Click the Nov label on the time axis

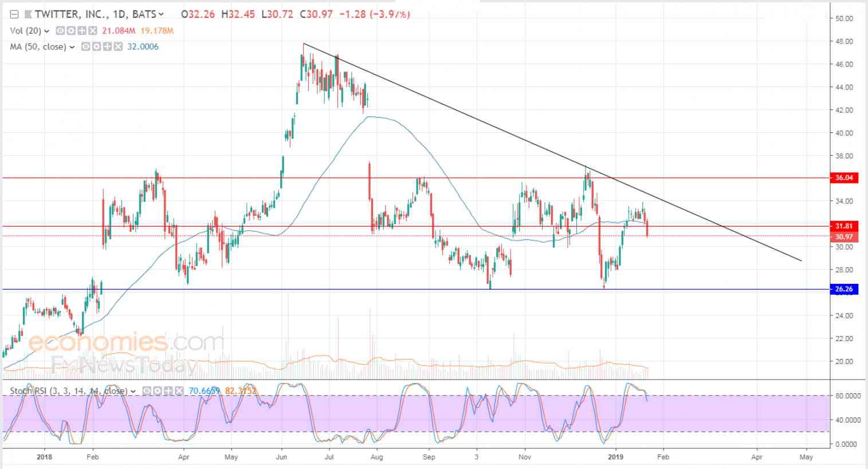pos(525,457)
